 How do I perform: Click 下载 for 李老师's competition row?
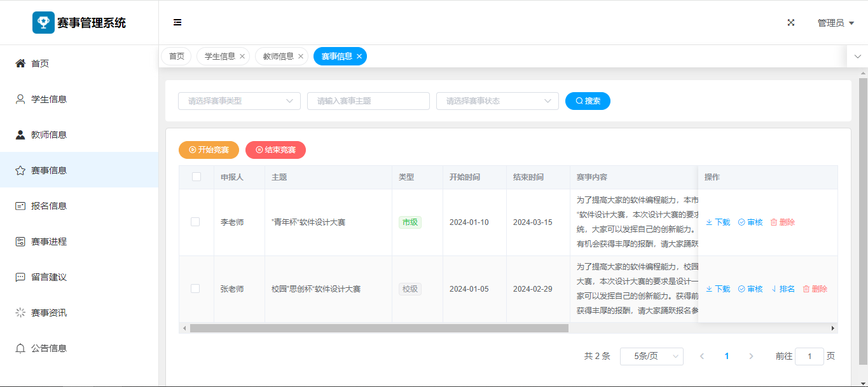click(718, 222)
